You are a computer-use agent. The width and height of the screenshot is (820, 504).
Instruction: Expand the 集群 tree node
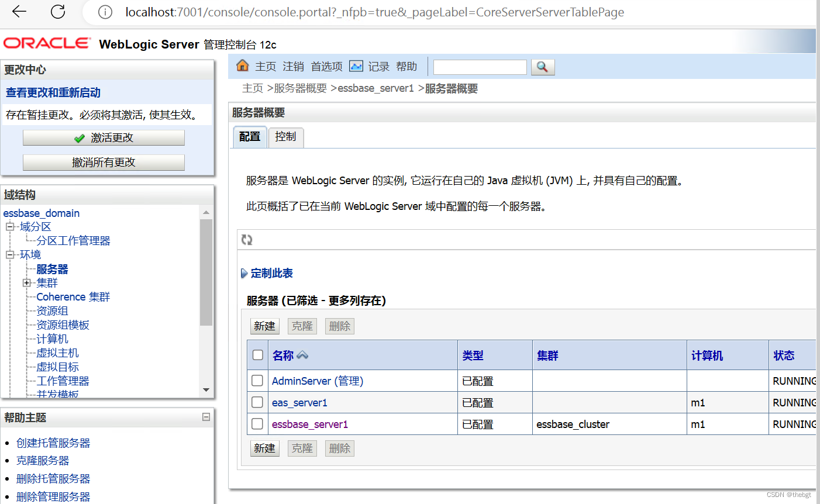coord(26,282)
